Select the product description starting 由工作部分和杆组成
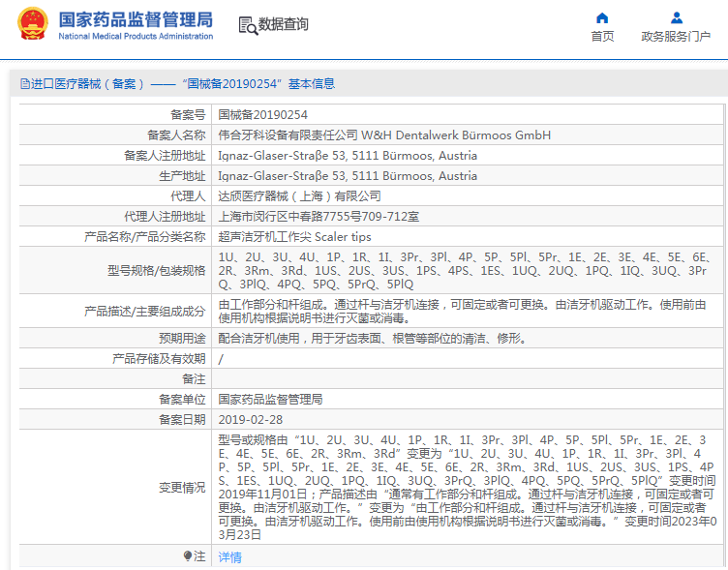728x570 pixels. pos(463,312)
